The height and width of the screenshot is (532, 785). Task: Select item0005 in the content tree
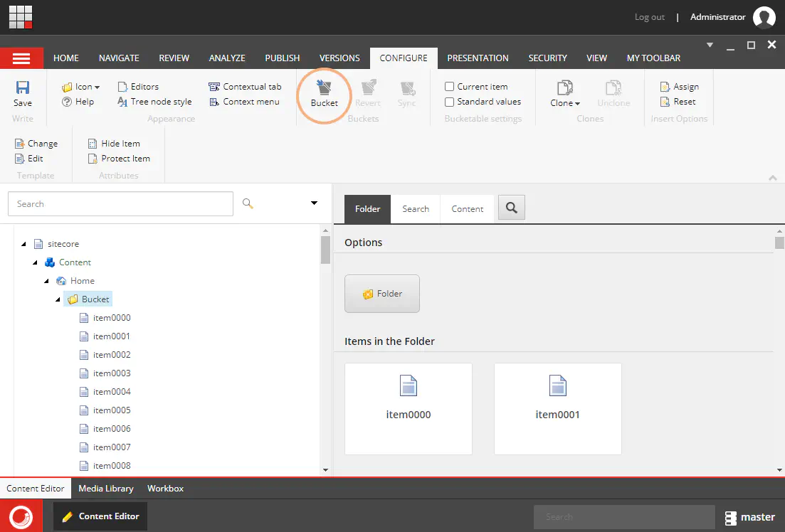105,410
